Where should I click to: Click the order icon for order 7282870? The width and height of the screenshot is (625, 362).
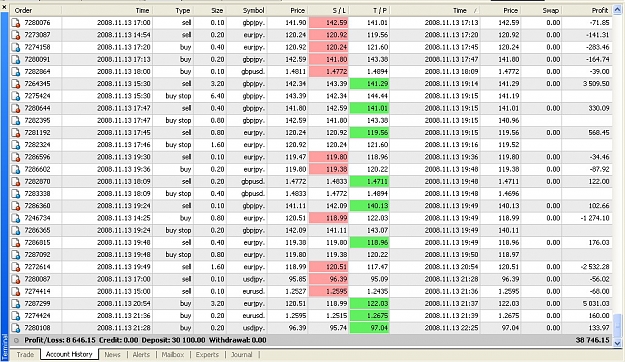pos(16,181)
